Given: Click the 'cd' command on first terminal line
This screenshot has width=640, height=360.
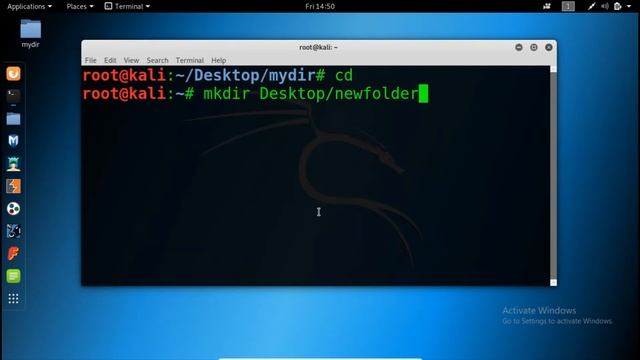Looking at the screenshot, I should click(x=344, y=76).
